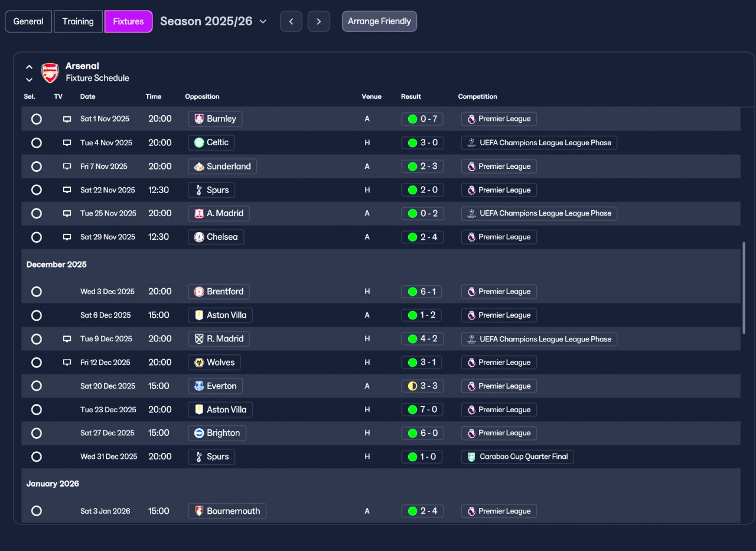
Task: Click Champions League logo in R. Madrid row
Action: click(x=471, y=339)
